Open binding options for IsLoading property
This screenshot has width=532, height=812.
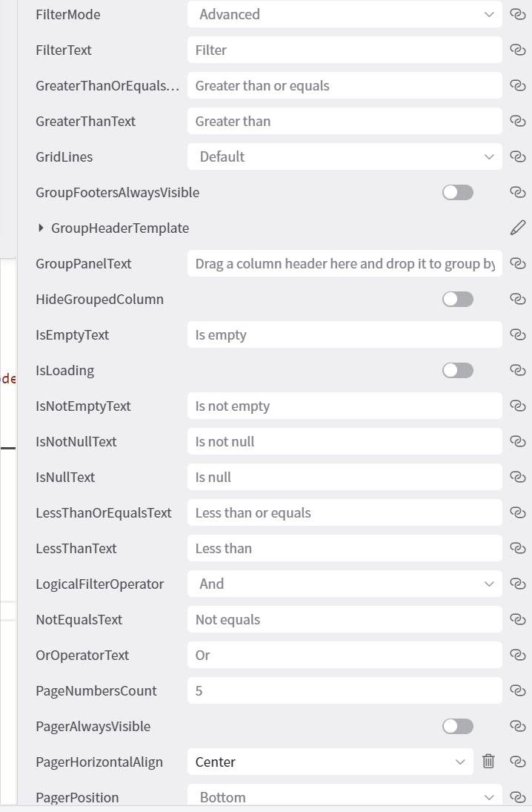click(517, 370)
